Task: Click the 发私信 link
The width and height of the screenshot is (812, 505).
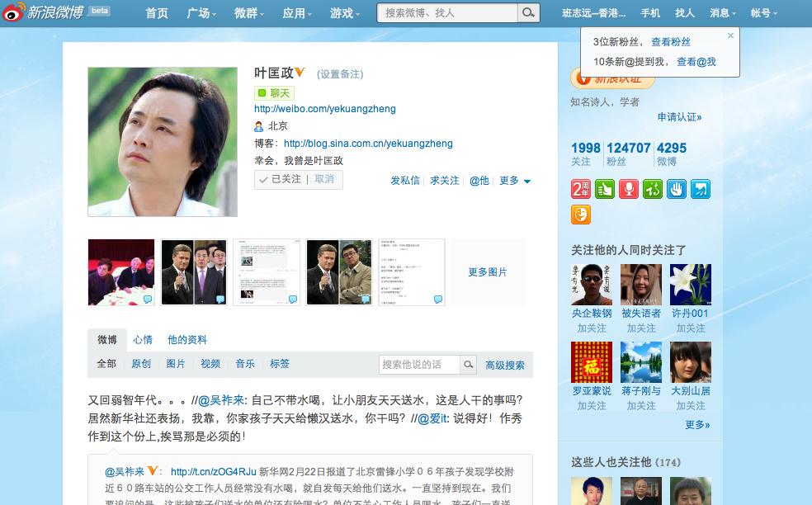Action: 405,181
